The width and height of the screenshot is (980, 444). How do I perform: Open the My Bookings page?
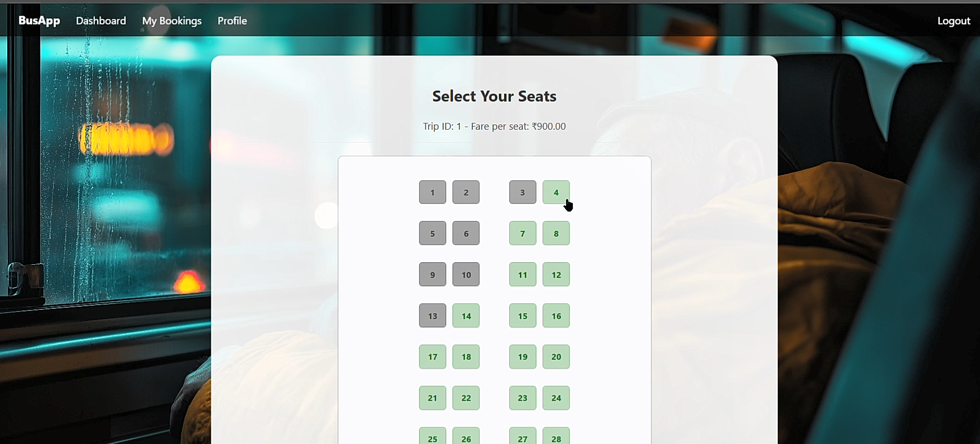point(171,21)
